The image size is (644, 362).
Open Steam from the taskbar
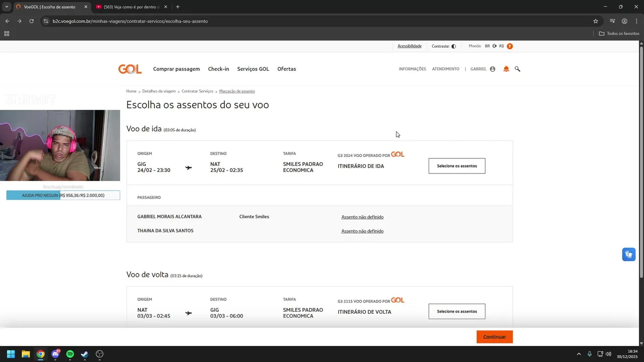click(x=85, y=354)
